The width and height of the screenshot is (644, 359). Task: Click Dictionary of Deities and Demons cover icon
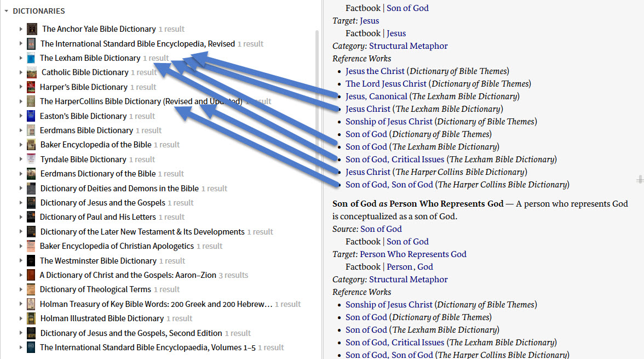click(31, 189)
